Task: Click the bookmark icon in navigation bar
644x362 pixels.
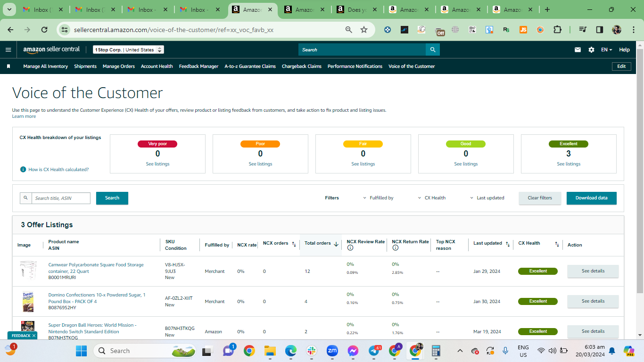Action: click(8, 66)
